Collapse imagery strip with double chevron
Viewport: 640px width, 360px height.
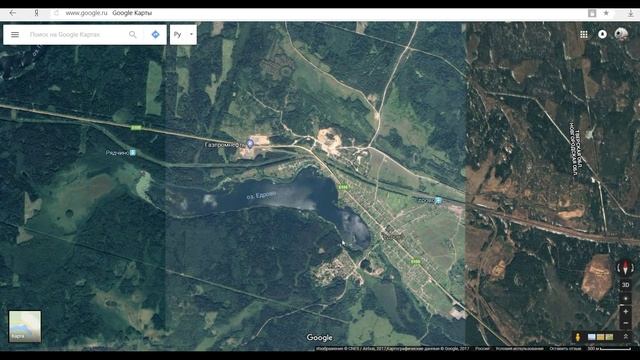625,337
